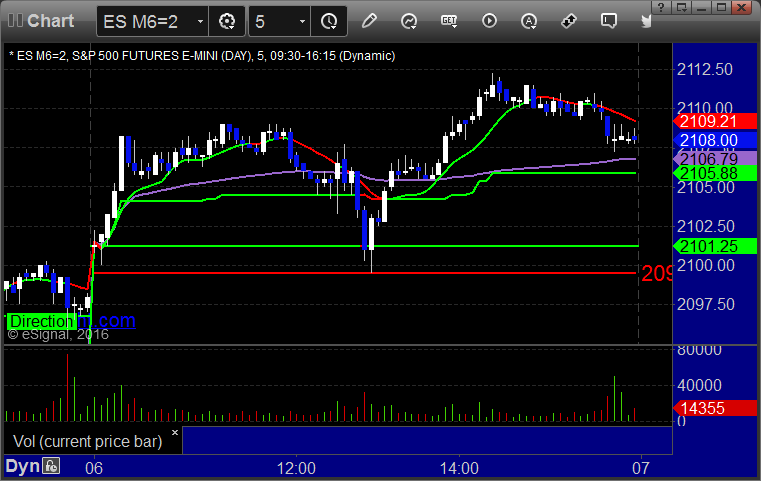
Task: Start bar replay with the play icon
Action: pyautogui.click(x=489, y=21)
